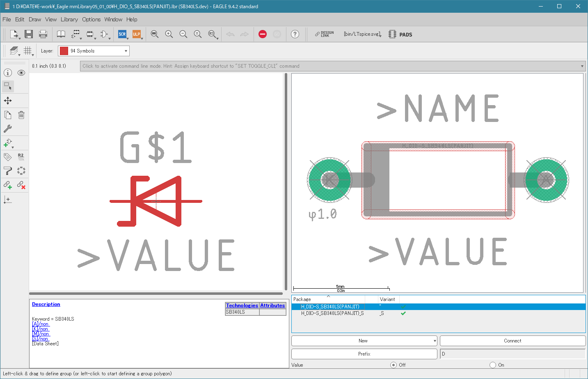The width and height of the screenshot is (588, 379).
Task: Run the SCR script icon
Action: (x=122, y=34)
